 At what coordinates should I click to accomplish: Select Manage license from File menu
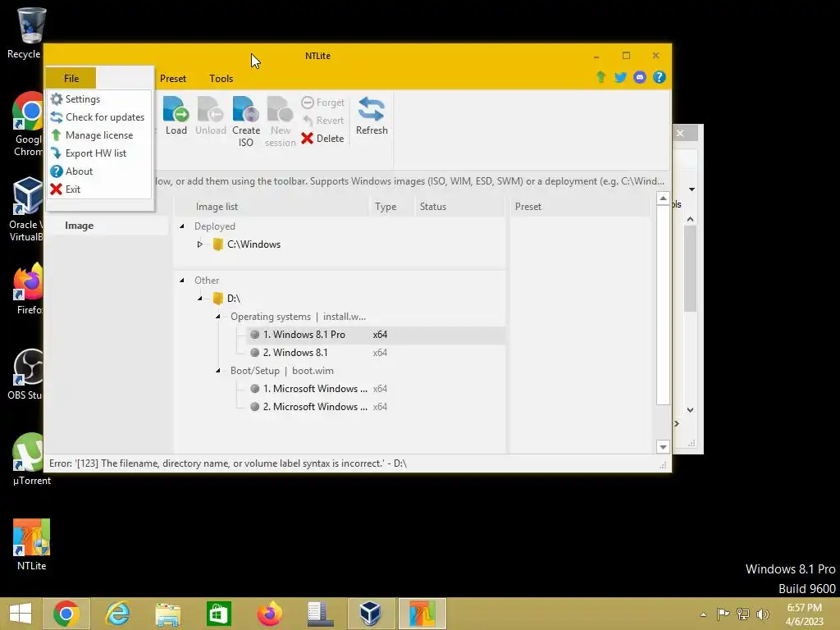[92, 135]
